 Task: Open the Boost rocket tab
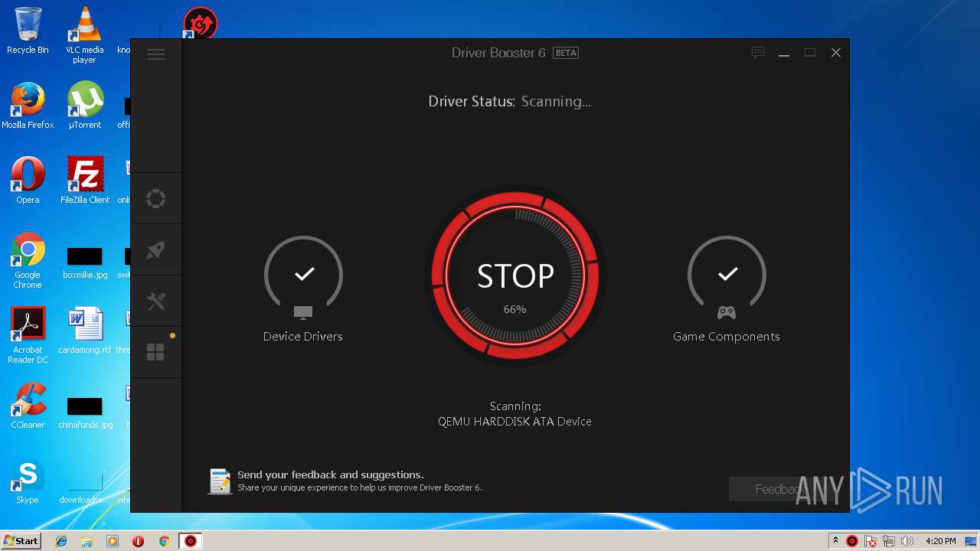[155, 250]
